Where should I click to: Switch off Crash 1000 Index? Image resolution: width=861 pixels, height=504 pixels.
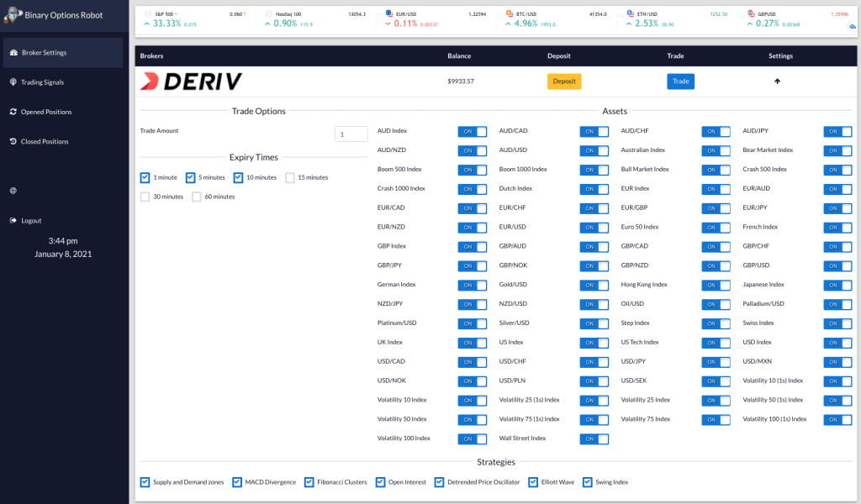click(473, 189)
